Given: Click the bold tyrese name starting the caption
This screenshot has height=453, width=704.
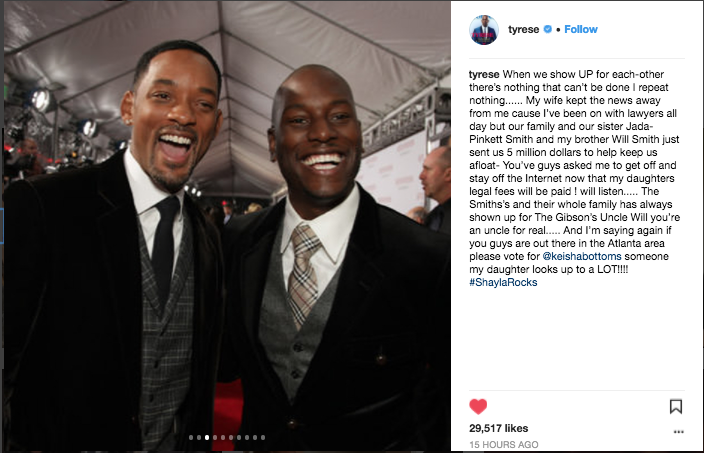Looking at the screenshot, I should [484, 74].
